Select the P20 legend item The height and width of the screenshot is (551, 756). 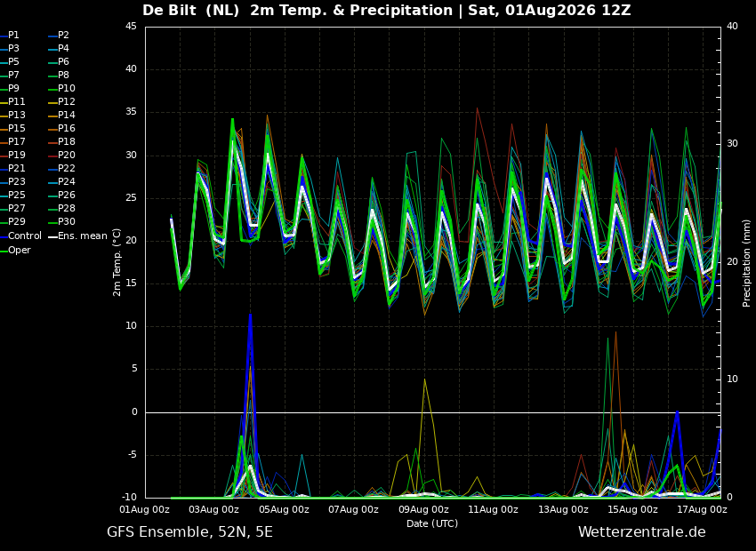(62, 156)
